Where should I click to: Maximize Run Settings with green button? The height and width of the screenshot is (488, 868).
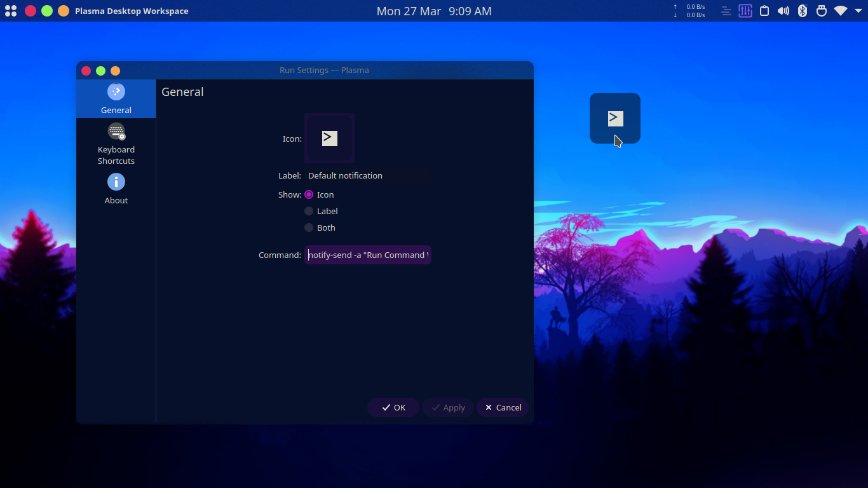(x=100, y=71)
